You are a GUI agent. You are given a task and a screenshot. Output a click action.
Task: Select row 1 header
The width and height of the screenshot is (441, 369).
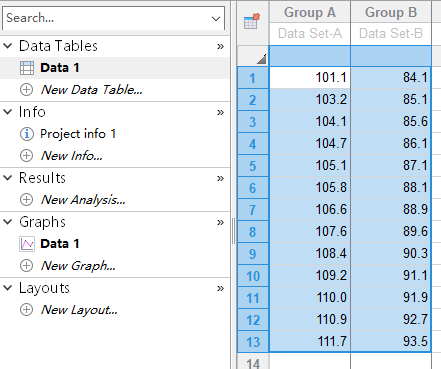253,78
